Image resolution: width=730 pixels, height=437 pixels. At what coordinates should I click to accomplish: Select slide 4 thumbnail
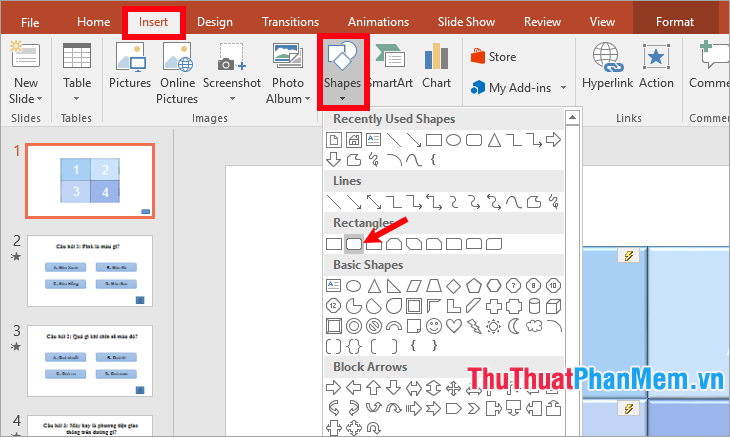click(x=90, y=426)
